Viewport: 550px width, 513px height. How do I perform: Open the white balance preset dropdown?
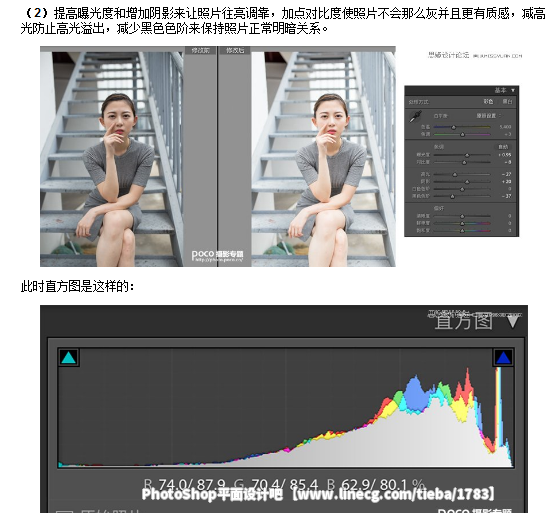[x=489, y=116]
